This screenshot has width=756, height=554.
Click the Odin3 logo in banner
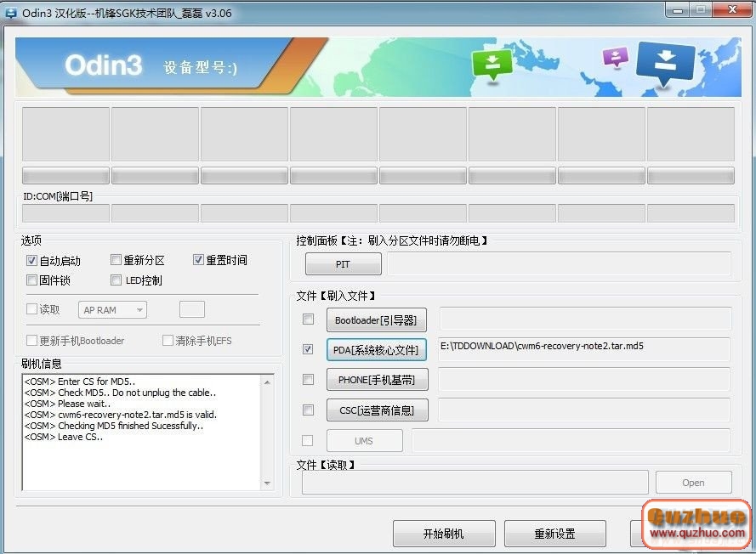(x=104, y=65)
